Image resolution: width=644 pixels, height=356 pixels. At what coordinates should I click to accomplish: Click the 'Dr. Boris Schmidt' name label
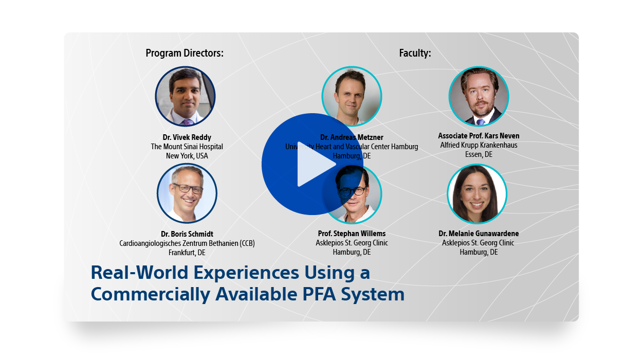187,234
